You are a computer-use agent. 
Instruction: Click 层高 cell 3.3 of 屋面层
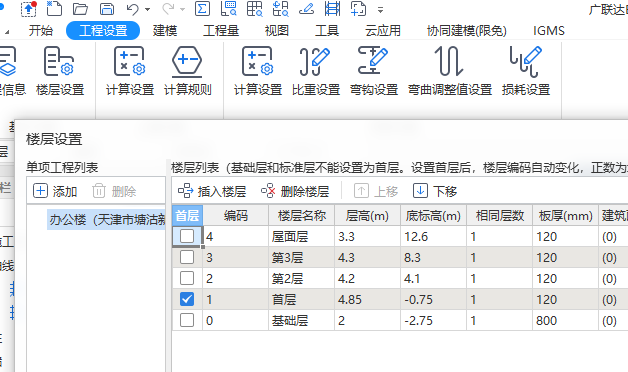click(x=367, y=236)
